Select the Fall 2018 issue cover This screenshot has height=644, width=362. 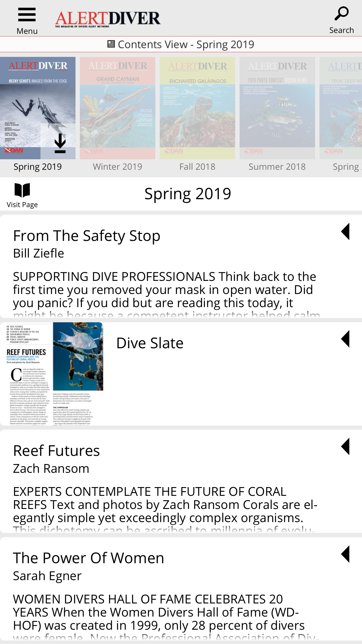197,108
